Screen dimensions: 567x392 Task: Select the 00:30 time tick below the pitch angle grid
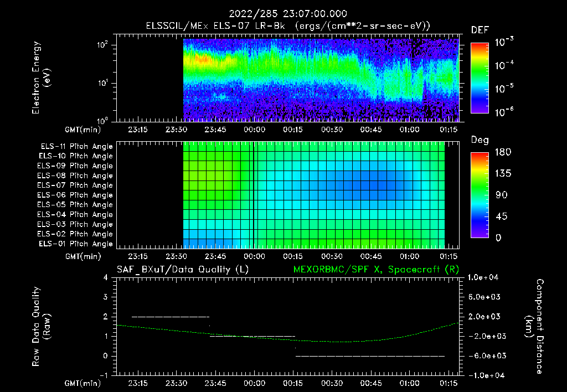pos(332,256)
